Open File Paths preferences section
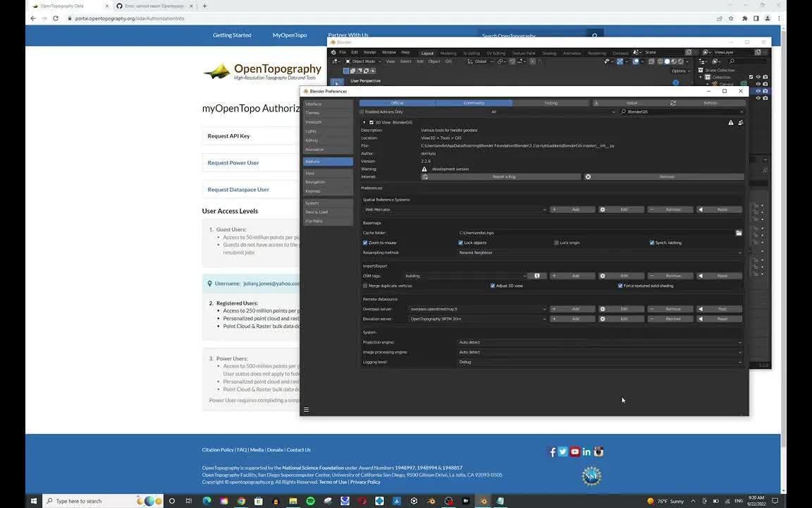This screenshot has height=508, width=812. [328, 222]
